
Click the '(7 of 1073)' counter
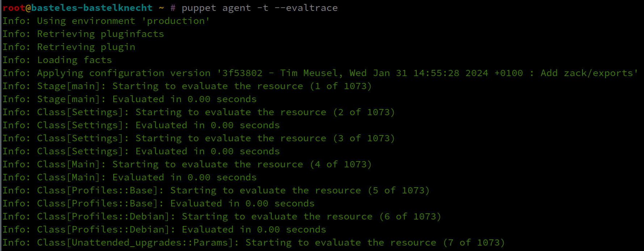pos(474,243)
